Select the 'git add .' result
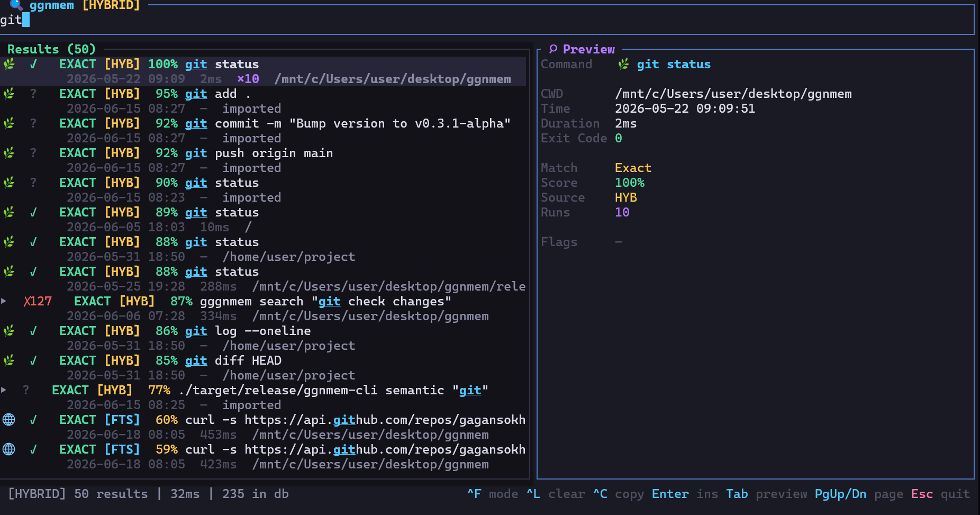This screenshot has height=515, width=980. click(x=263, y=101)
